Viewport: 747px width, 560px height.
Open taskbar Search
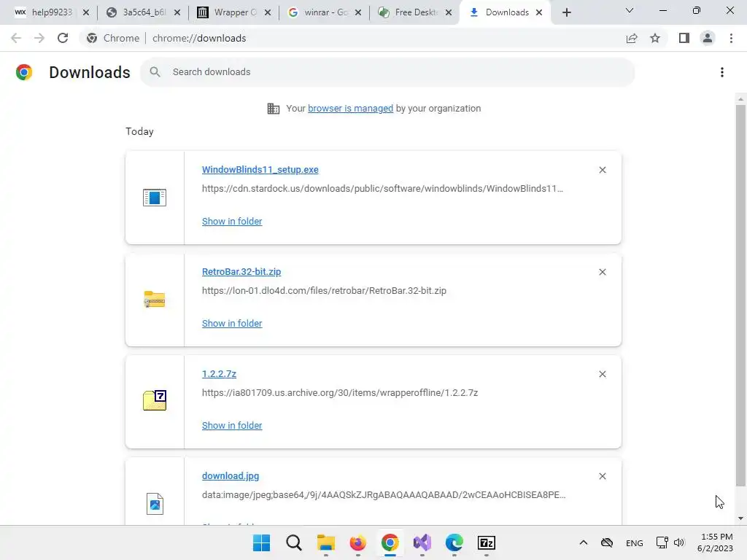point(294,542)
